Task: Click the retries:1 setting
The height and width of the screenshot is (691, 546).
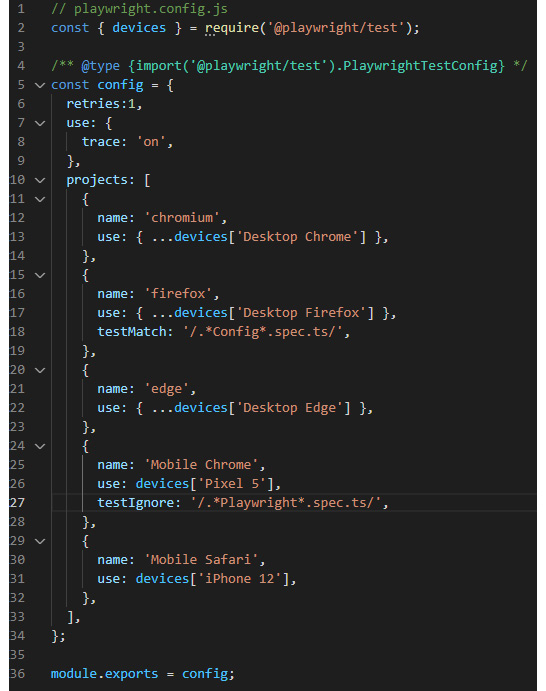Action: click(104, 104)
